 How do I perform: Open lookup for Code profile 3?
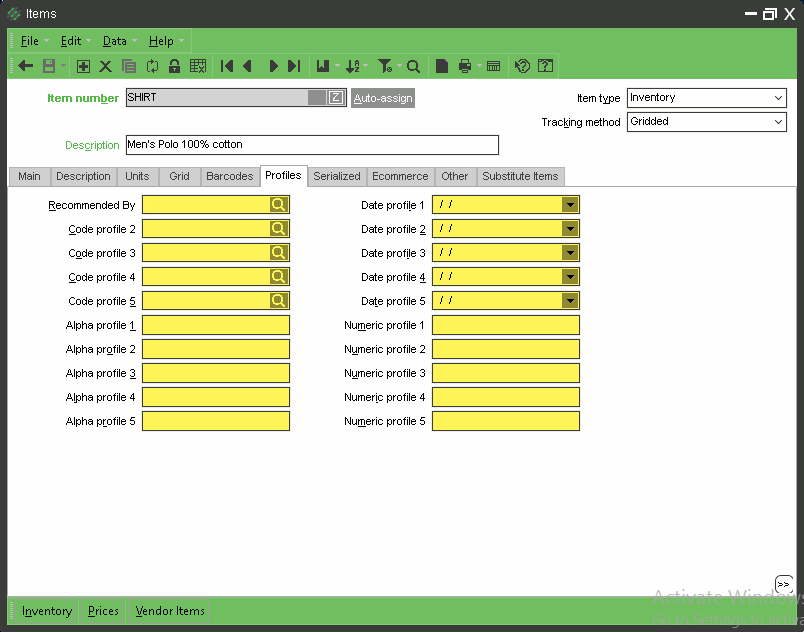(278, 253)
